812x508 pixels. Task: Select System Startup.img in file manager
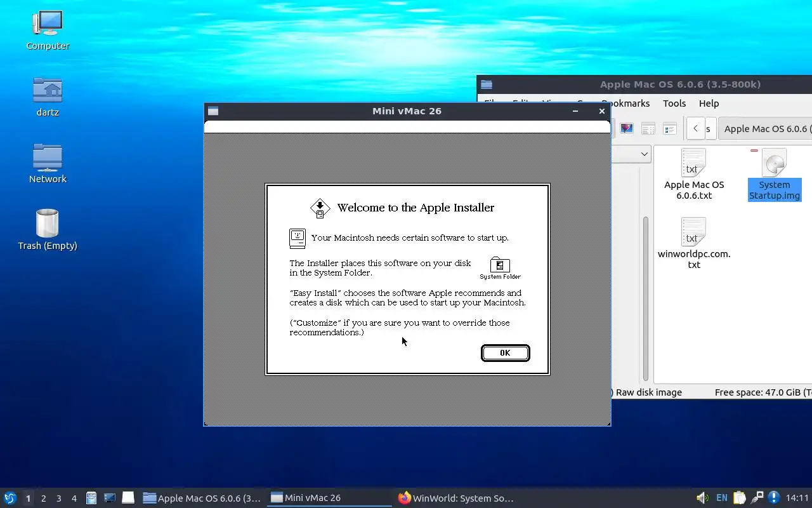(x=774, y=175)
